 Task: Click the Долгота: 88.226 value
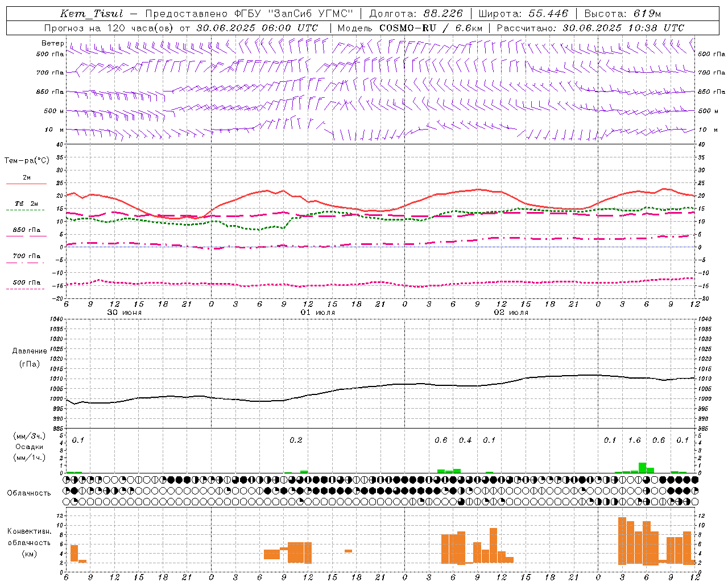416,14
